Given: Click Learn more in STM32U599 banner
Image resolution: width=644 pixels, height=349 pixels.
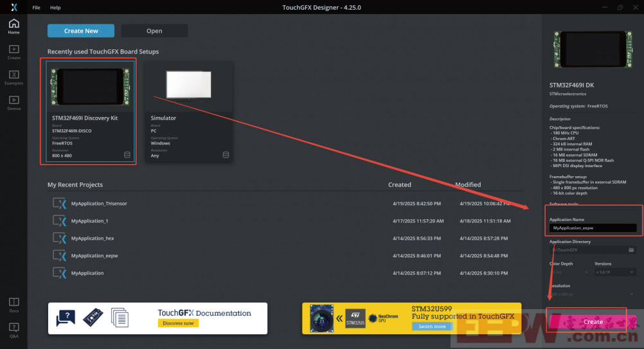Looking at the screenshot, I should 432,327.
